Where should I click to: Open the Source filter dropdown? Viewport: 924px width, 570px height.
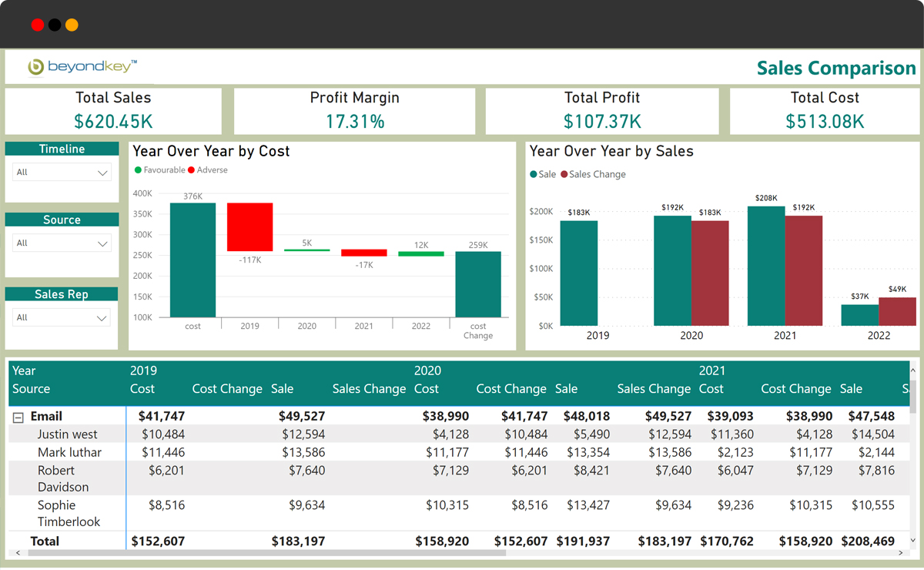click(x=62, y=243)
